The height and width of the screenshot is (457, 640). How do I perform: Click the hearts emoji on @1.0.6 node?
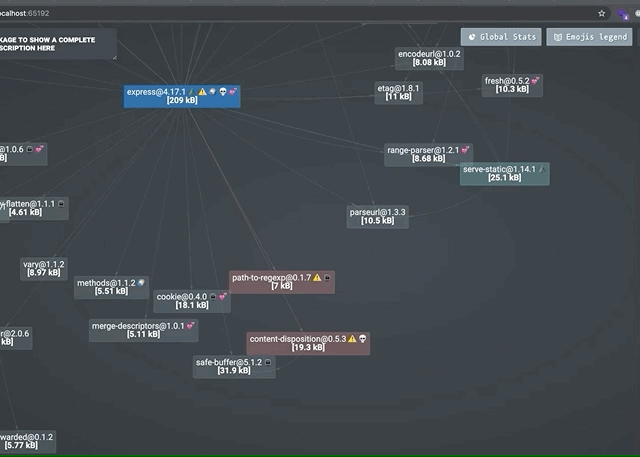pyautogui.click(x=39, y=149)
